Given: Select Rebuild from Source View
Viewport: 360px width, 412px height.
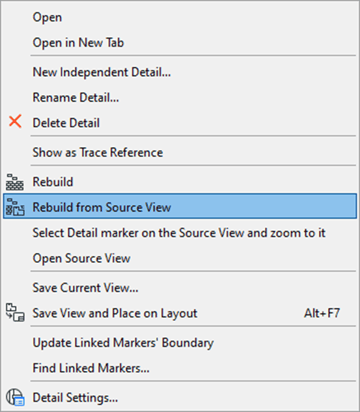Looking at the screenshot, I should 180,207.
